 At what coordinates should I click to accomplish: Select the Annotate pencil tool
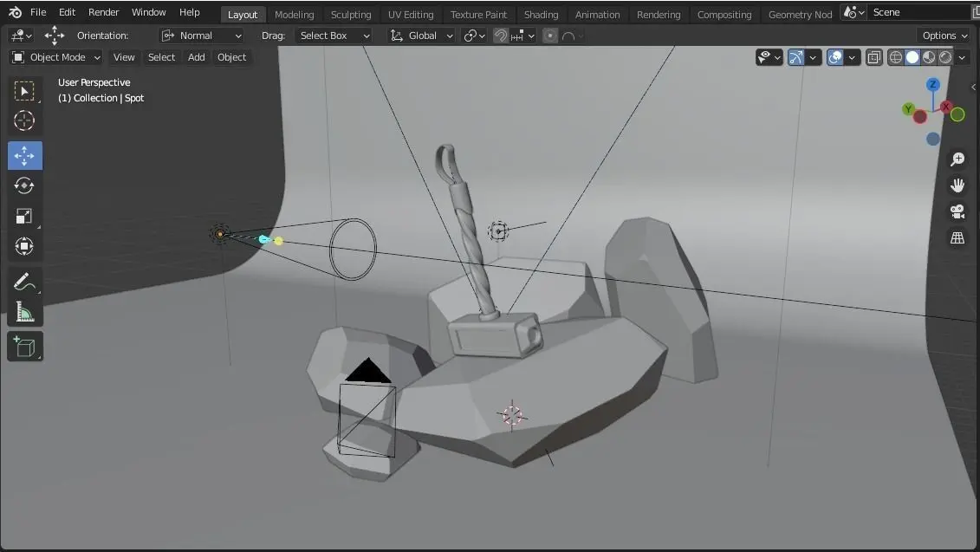[x=24, y=282]
